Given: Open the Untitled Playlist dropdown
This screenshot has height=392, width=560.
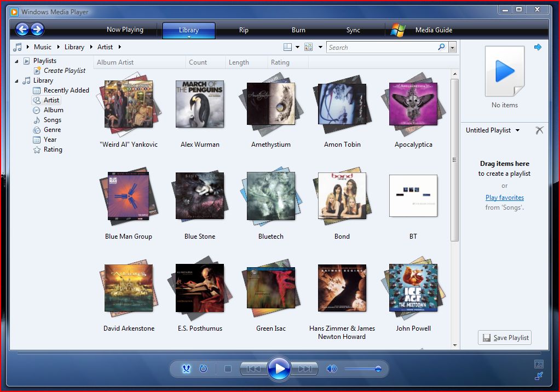Looking at the screenshot, I should (517, 130).
